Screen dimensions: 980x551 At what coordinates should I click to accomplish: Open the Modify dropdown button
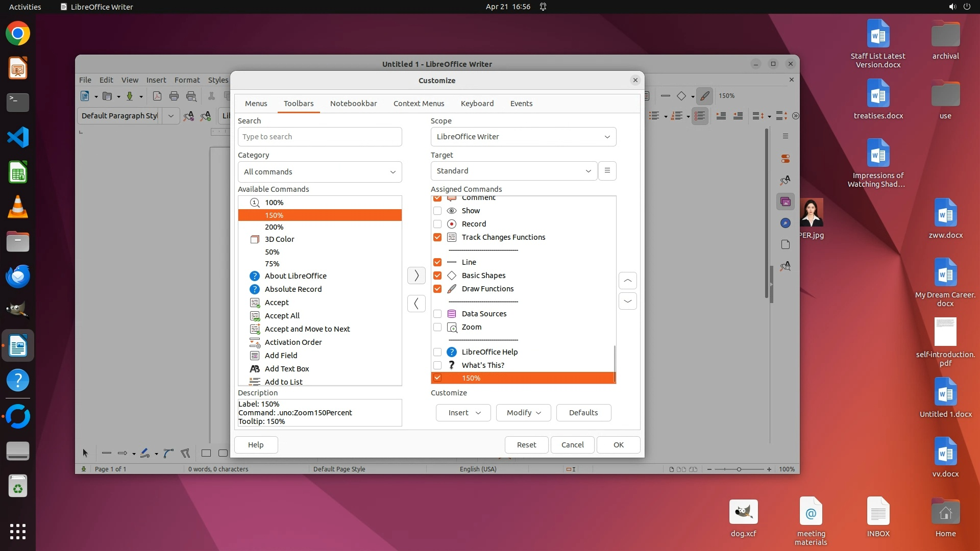click(523, 413)
